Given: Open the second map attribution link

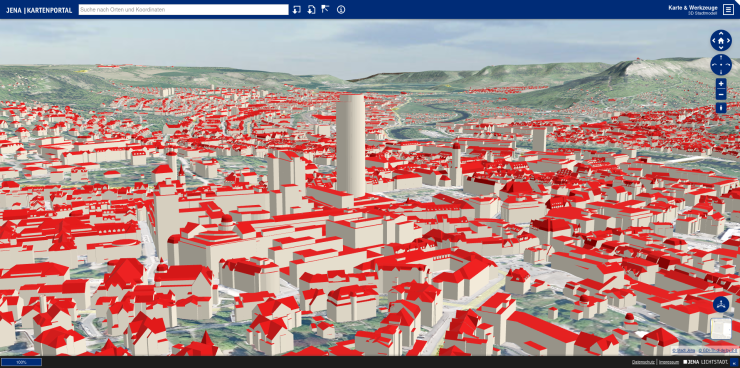Looking at the screenshot, I should [x=717, y=351].
